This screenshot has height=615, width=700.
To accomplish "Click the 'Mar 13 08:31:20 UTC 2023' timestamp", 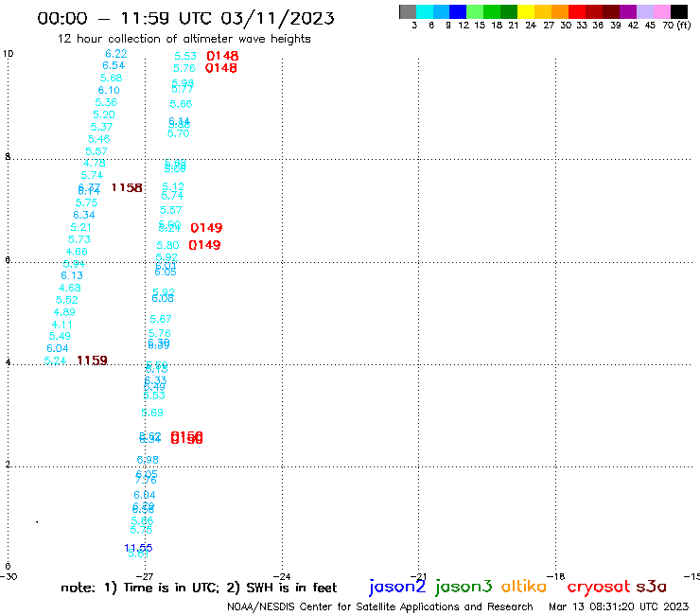I will point(619,606).
